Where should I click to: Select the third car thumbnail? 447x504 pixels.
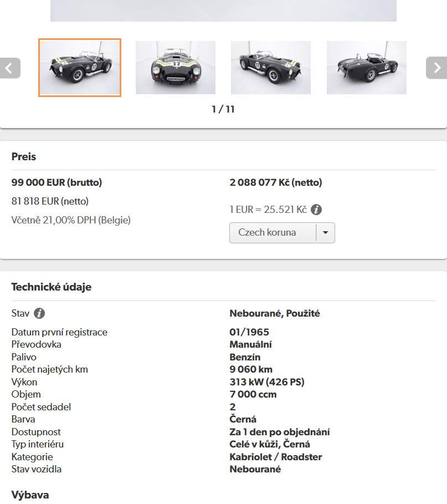pyautogui.click(x=271, y=68)
